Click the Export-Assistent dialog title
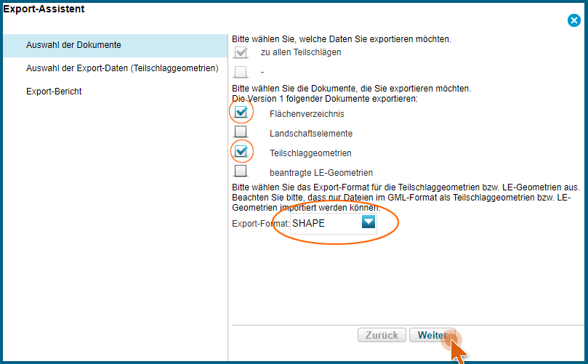The width and height of the screenshot is (588, 364). click(44, 9)
